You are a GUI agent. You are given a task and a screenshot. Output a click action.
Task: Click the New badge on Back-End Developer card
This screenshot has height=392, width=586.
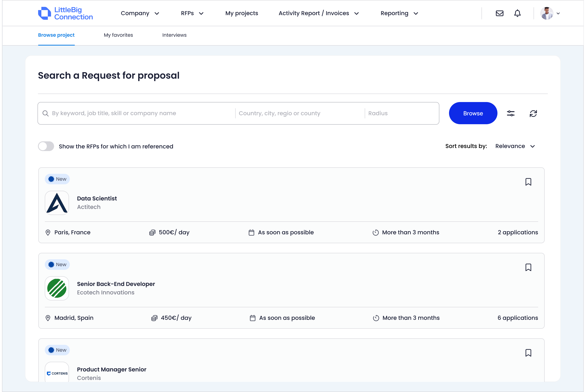(x=57, y=265)
